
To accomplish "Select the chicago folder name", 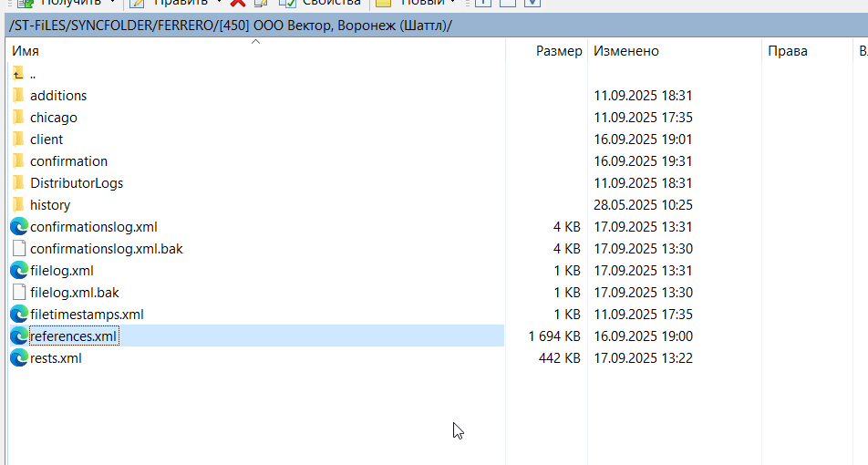I will pos(53,118).
